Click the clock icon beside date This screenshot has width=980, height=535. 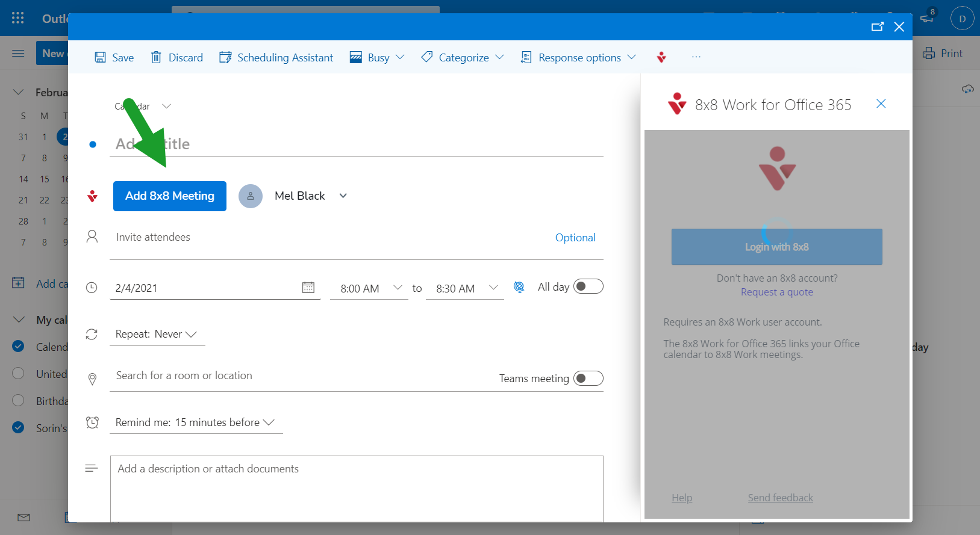(x=92, y=288)
